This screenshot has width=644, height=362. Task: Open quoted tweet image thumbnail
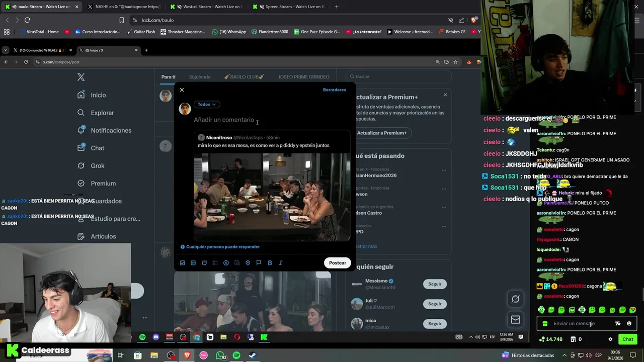click(272, 196)
